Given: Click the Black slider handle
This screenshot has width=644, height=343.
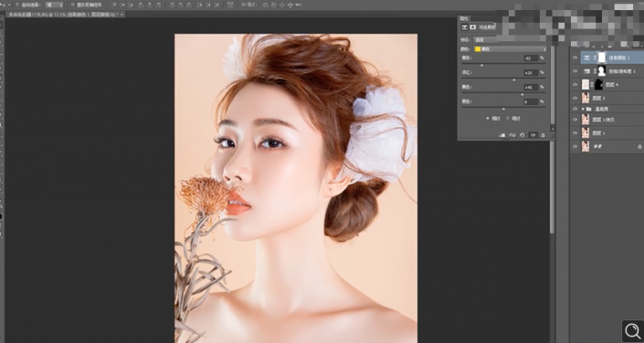Looking at the screenshot, I should (503, 109).
